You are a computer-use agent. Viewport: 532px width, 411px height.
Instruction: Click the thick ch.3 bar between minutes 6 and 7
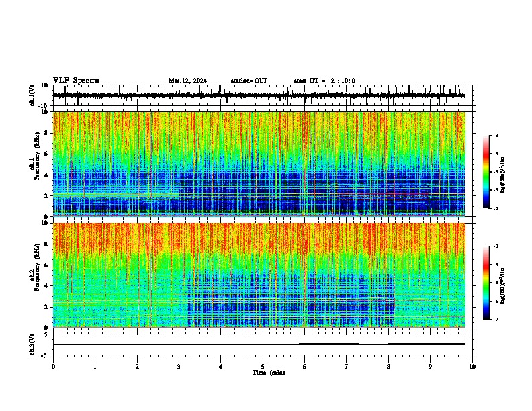(329, 344)
